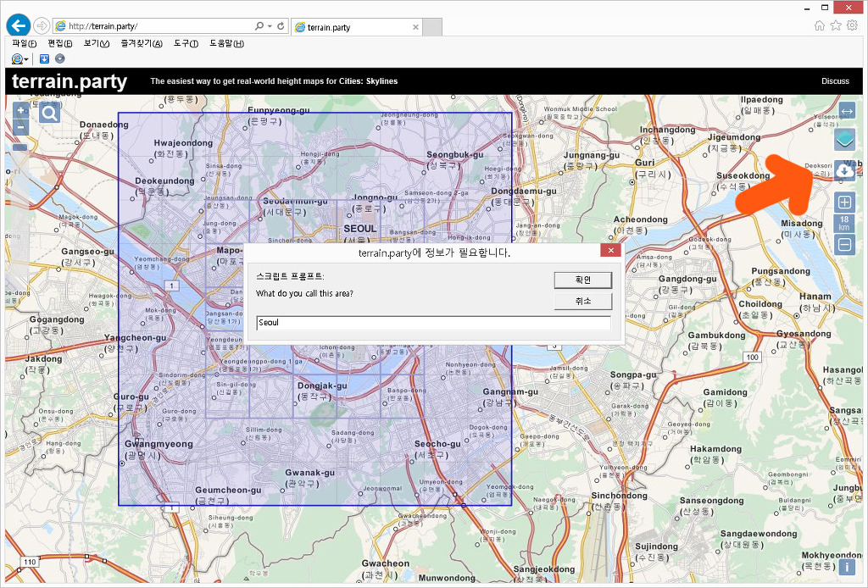
Task: Zoom in on the map
Action: tap(21, 111)
